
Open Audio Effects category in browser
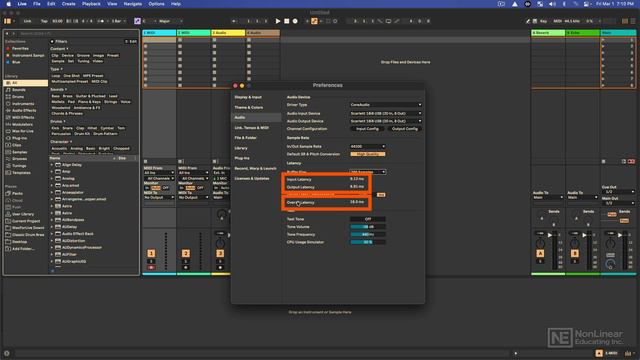click(x=24, y=111)
